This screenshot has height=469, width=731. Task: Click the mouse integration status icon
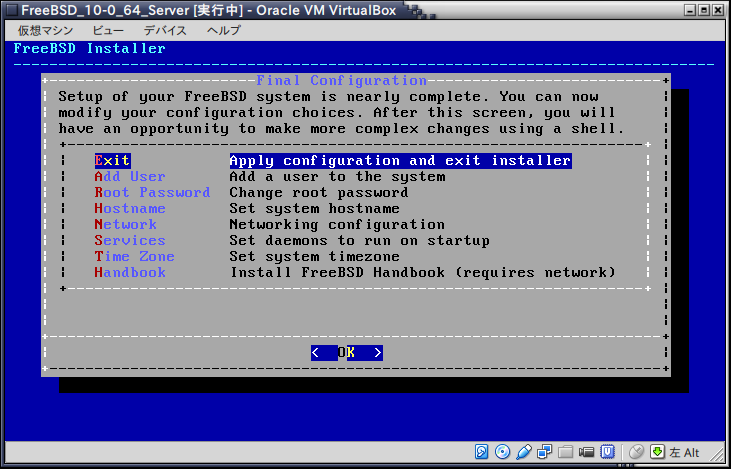637,451
